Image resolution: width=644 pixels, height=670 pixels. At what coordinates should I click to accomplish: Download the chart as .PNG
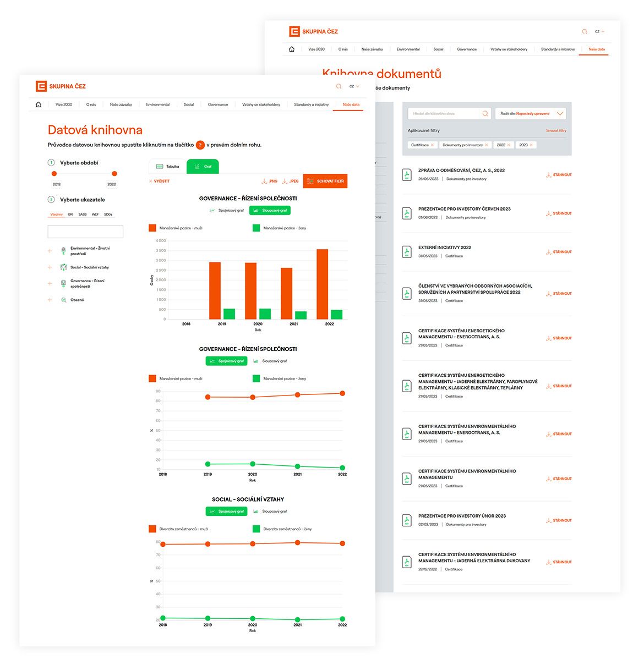click(270, 181)
